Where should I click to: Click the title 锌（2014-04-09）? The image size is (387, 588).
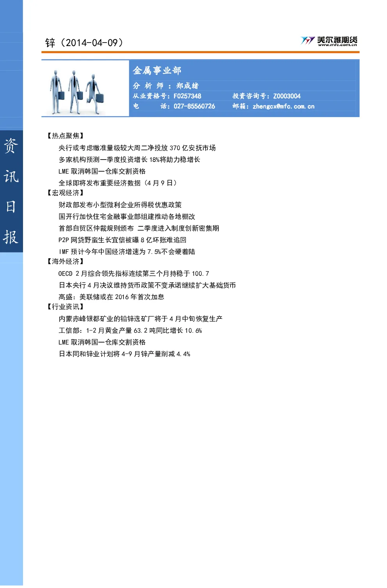(x=84, y=43)
